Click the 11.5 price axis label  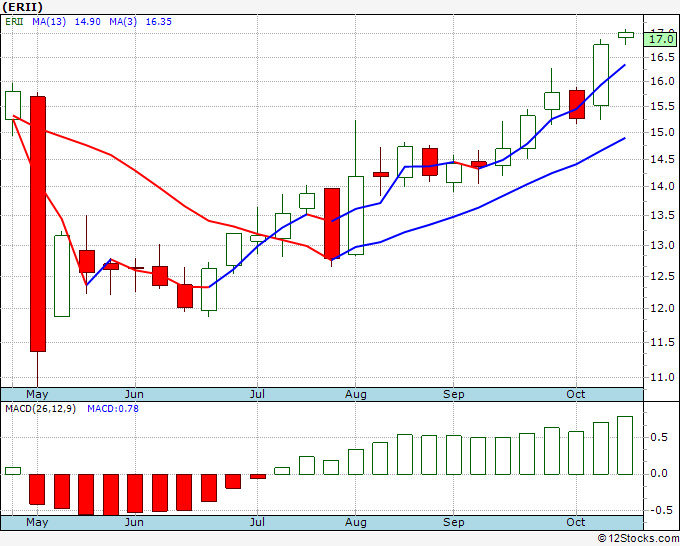[662, 343]
